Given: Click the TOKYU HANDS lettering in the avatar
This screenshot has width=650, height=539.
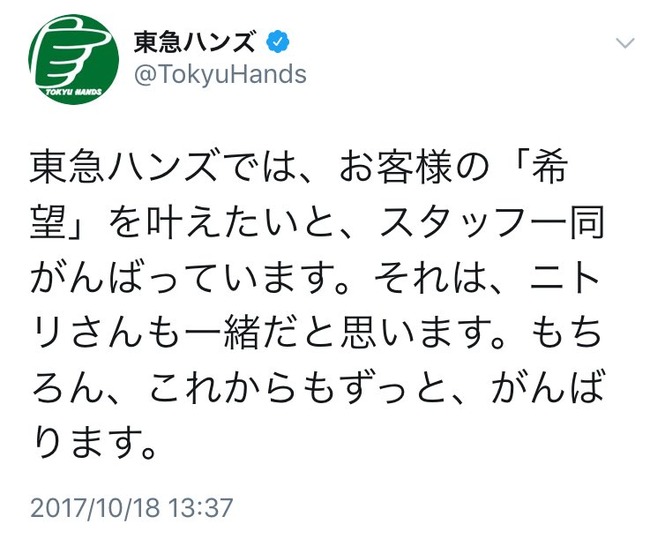Looking at the screenshot, I should pos(73,92).
